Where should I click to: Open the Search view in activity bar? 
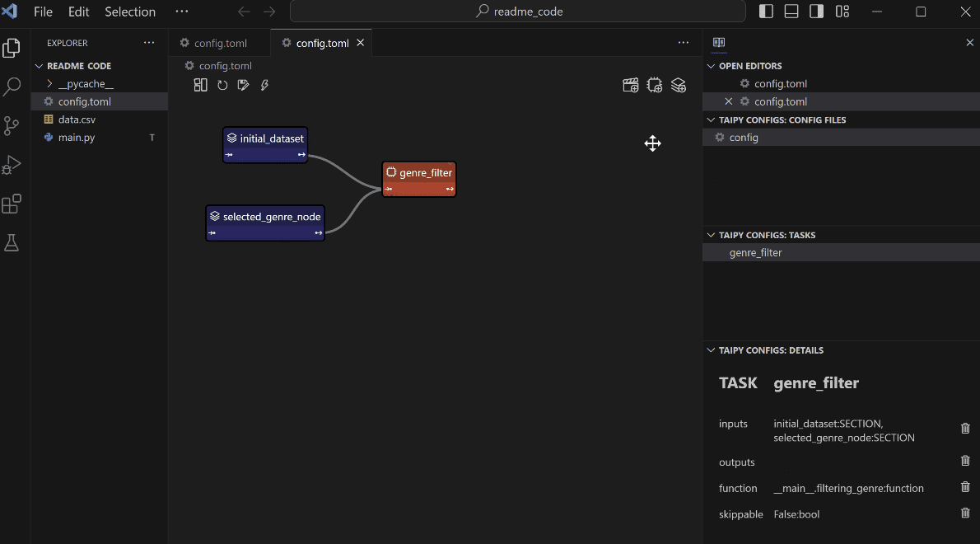[x=12, y=87]
